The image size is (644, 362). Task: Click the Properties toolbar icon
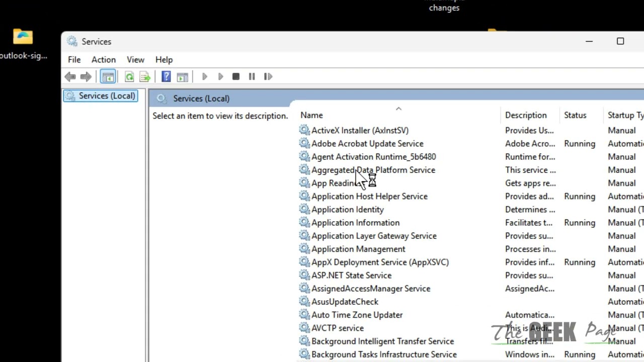click(182, 76)
